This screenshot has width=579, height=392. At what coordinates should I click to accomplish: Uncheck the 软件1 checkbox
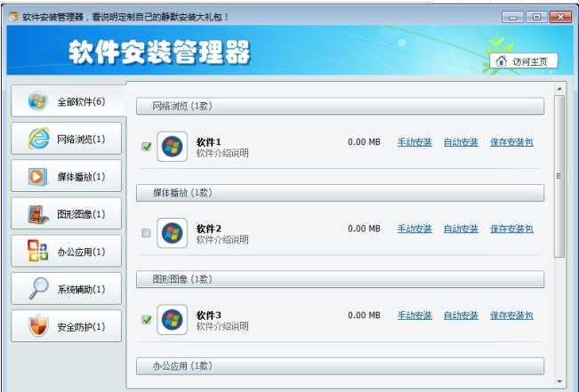pos(146,147)
